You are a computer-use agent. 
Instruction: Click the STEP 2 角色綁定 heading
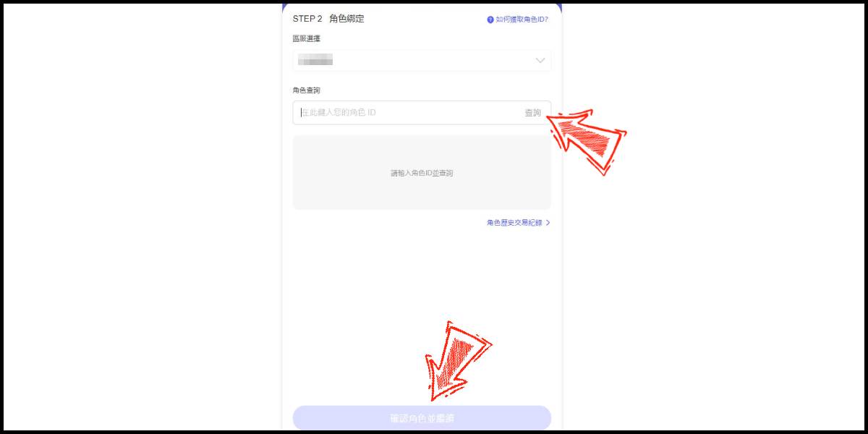pyautogui.click(x=328, y=19)
